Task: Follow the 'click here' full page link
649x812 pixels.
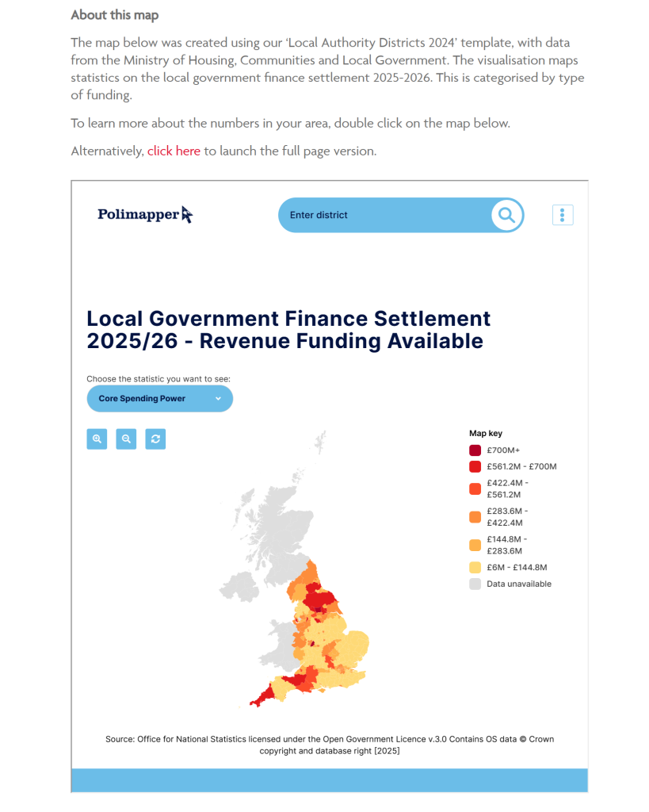Action: pos(174,151)
